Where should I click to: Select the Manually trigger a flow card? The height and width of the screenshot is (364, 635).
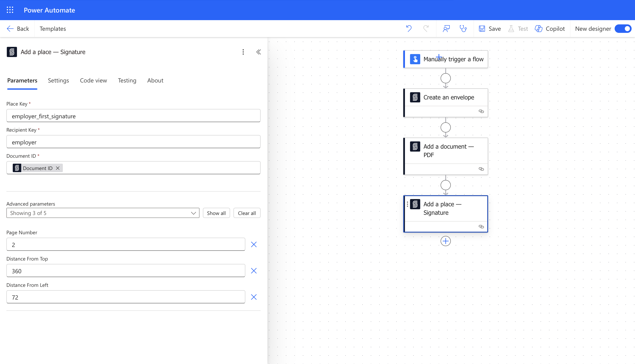[x=446, y=59]
